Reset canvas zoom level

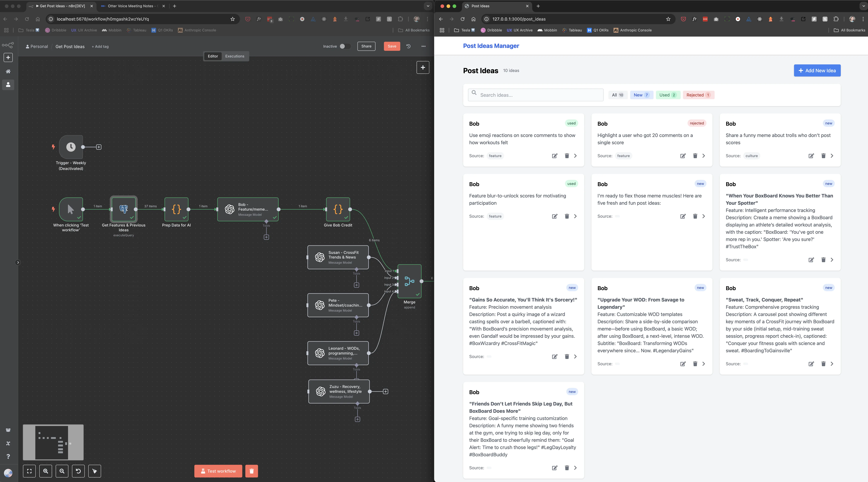coord(78,471)
